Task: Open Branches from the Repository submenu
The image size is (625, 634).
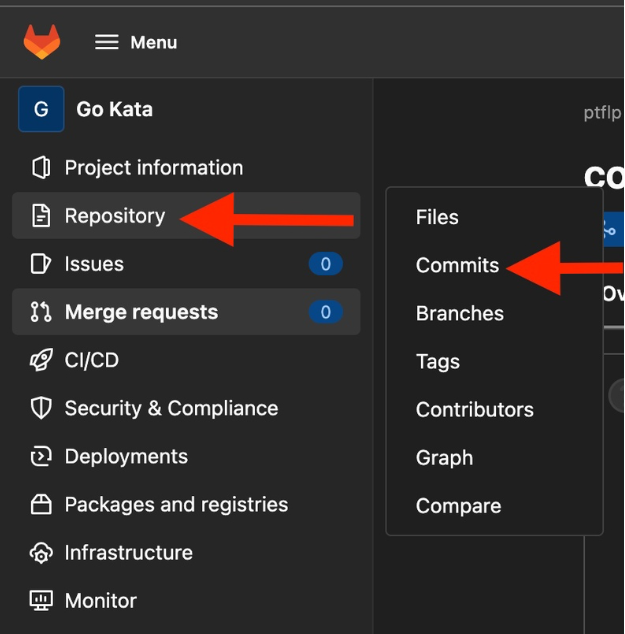Action: pyautogui.click(x=460, y=313)
